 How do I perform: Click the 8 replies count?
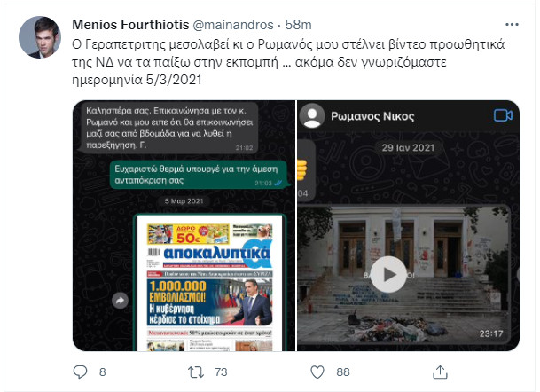coord(102,372)
